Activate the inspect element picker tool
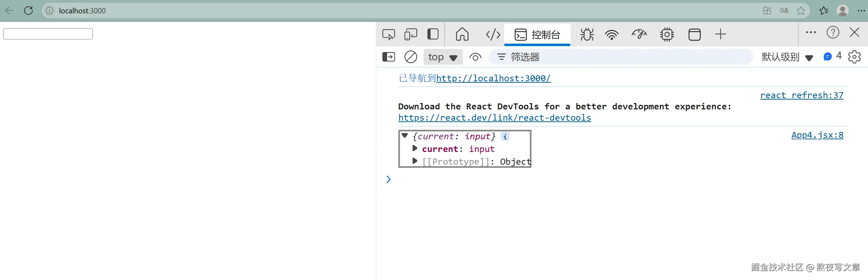The image size is (868, 280). [x=389, y=34]
